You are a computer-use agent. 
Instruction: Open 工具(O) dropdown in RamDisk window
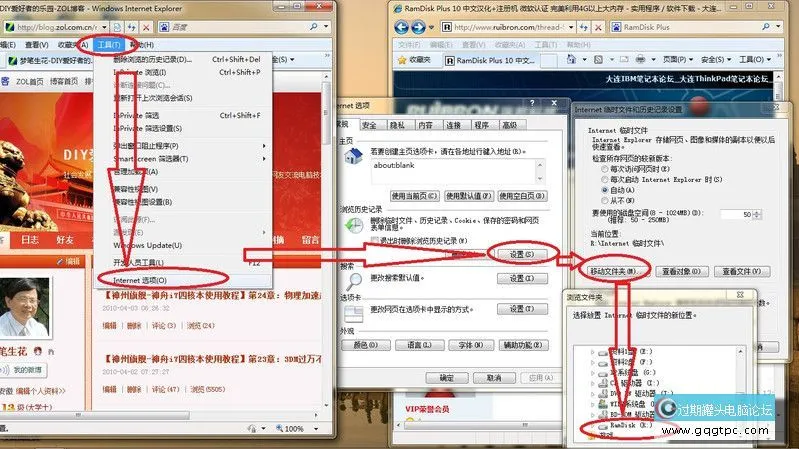click(x=755, y=60)
